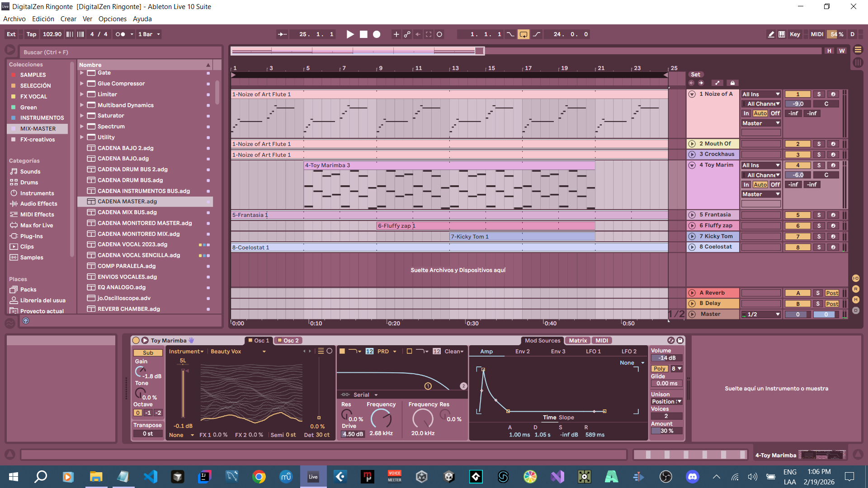Unfold the 5 Frantasia track
868x488 pixels.
tap(692, 215)
